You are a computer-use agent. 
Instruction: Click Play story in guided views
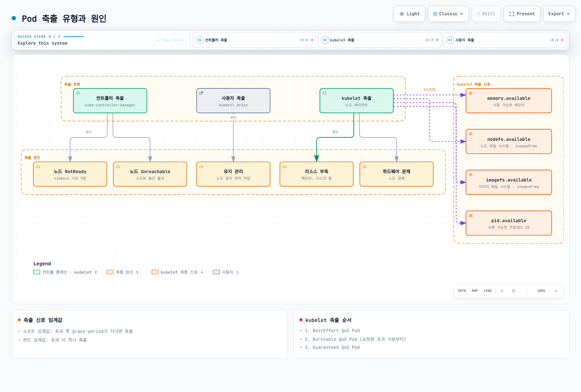point(170,40)
